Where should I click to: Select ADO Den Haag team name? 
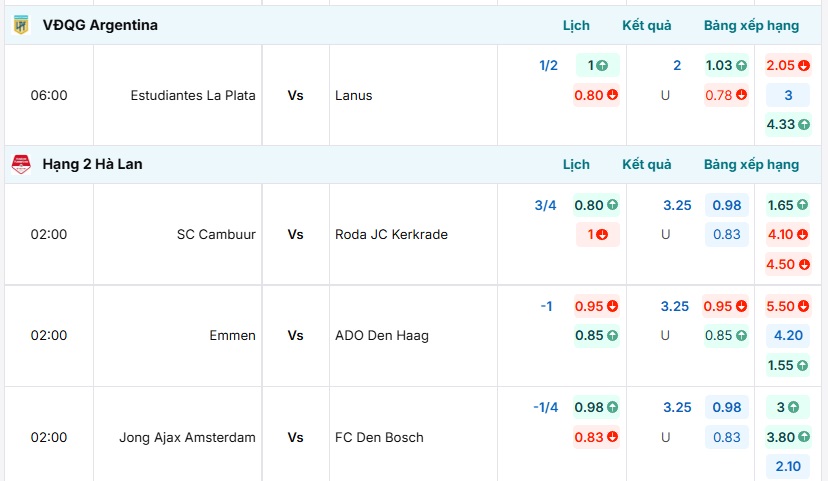(382, 336)
